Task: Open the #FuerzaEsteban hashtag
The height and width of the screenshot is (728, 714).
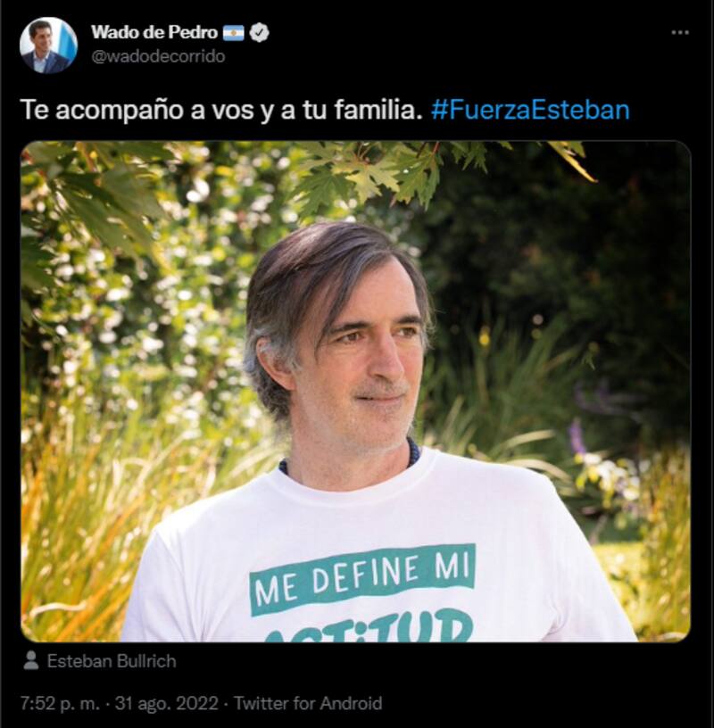Action: (529, 110)
